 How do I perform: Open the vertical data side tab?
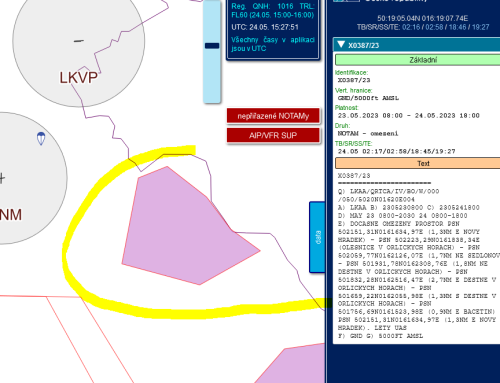pos(317,237)
